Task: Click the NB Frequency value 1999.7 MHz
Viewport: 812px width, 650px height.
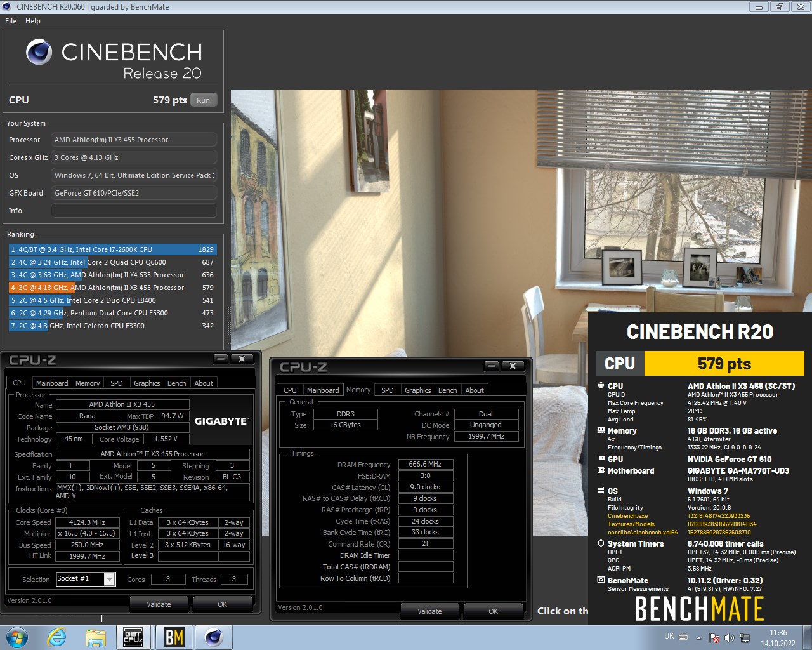Action: (x=486, y=436)
